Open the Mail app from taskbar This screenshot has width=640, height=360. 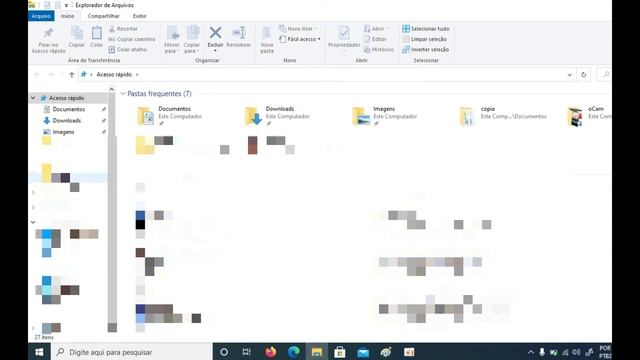pos(363,352)
